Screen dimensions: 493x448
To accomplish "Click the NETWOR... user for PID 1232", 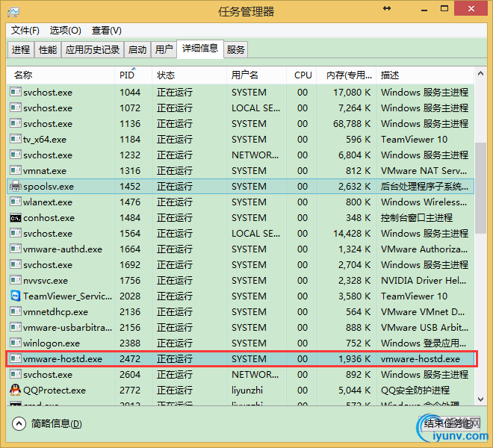I will pyautogui.click(x=255, y=155).
